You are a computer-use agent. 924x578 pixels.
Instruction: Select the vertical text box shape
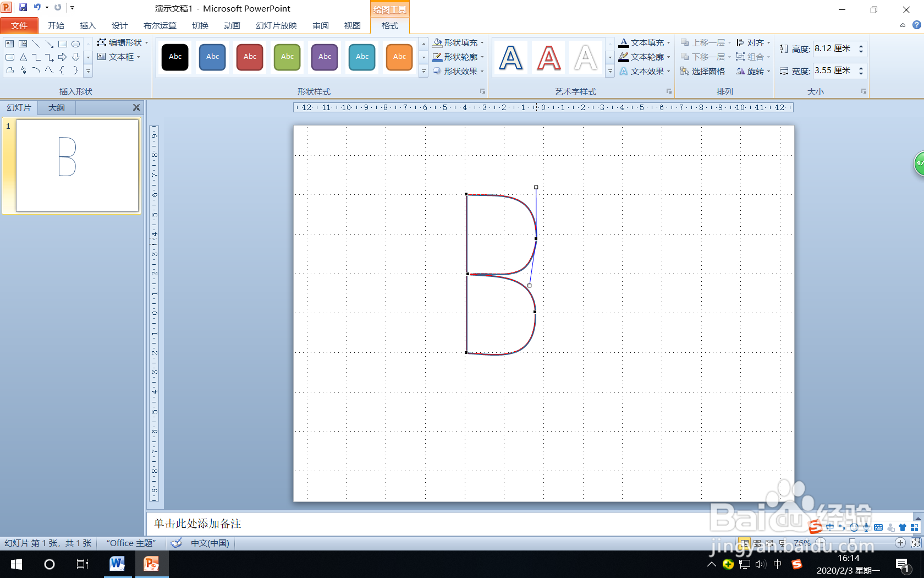click(x=23, y=43)
